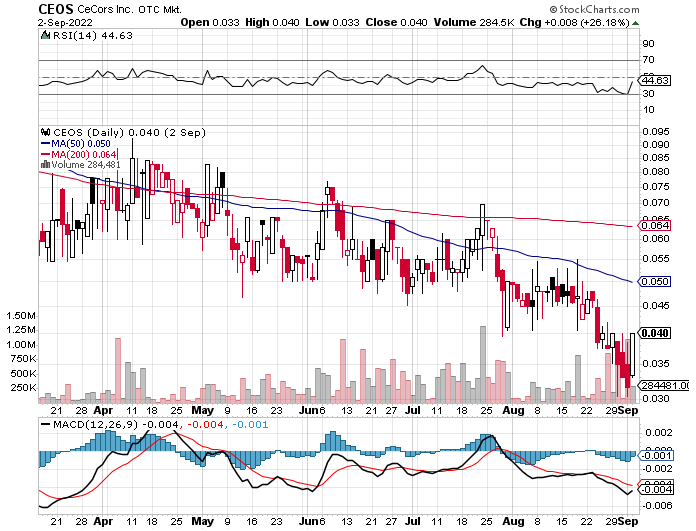Click the Volume 284,481 legend entry
Viewport: 696px width, 531px height.
(86, 165)
